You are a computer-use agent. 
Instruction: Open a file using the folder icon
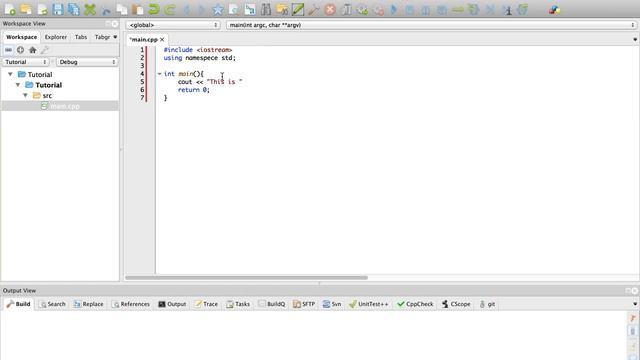coord(26,9)
